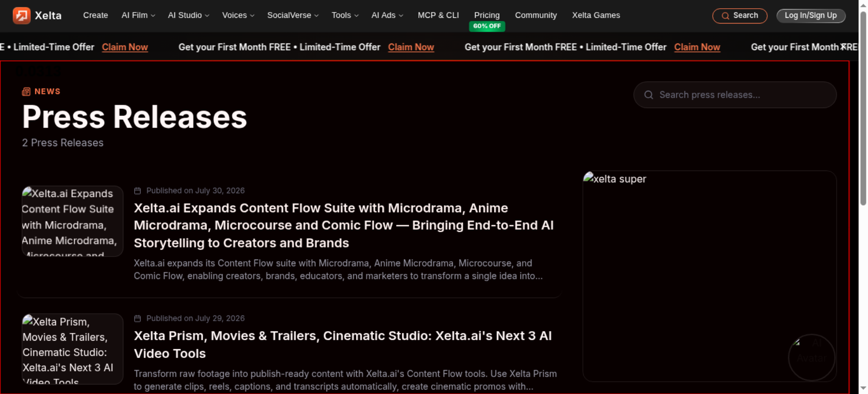Click the Press Releases heading
This screenshot has height=394, width=868.
pyautogui.click(x=135, y=117)
